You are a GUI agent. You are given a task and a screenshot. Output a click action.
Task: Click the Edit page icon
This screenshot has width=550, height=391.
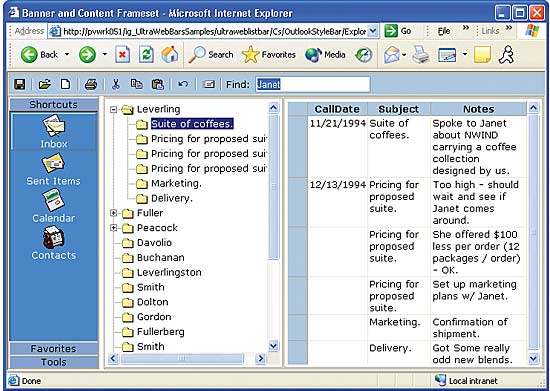pos(447,55)
